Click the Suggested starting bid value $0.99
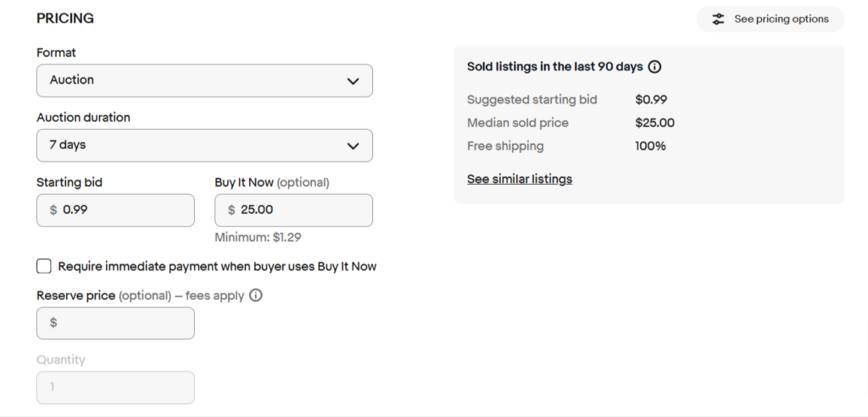Viewport: 868px width, 417px height. point(651,100)
